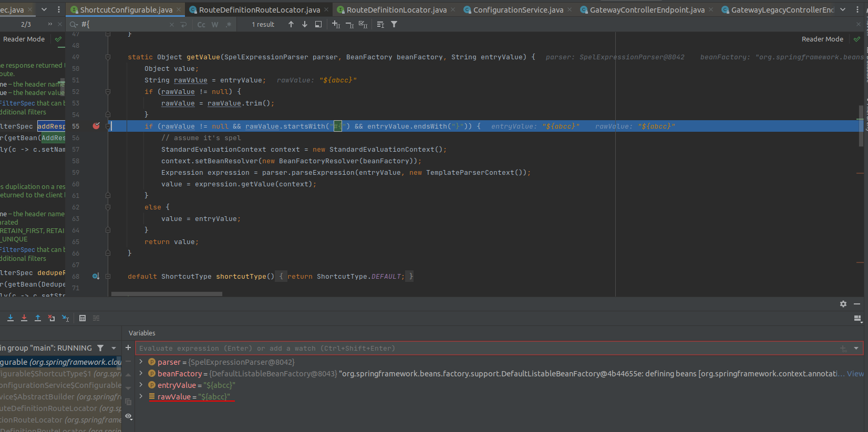Open watches view settings eye icon
This screenshot has width=868, height=432.
(x=128, y=416)
